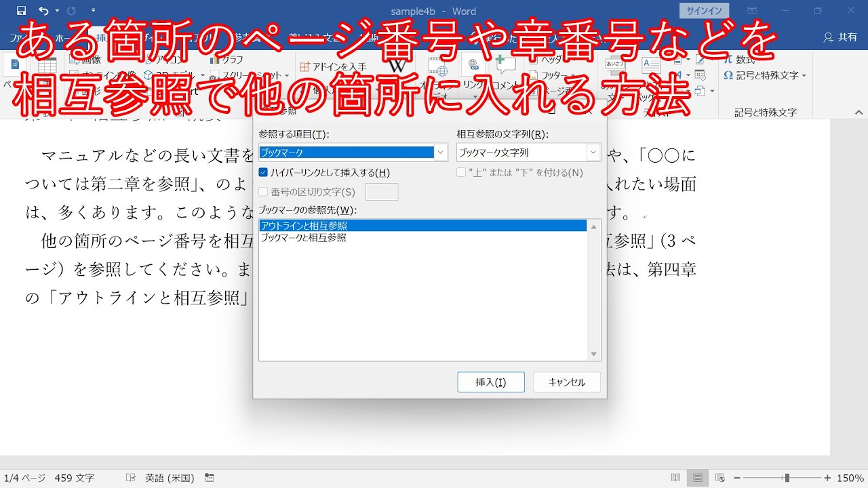Click the zoom slider handle
Viewport: 868px width, 488px height.
point(787,478)
